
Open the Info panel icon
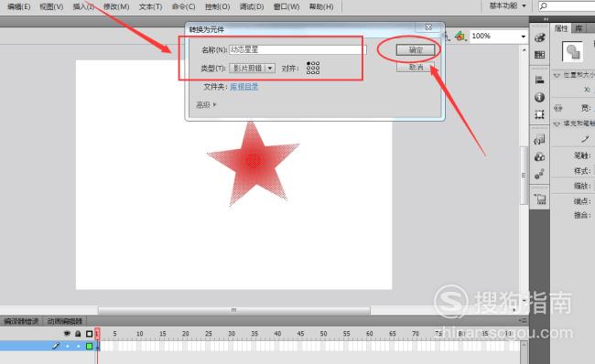coord(539,97)
